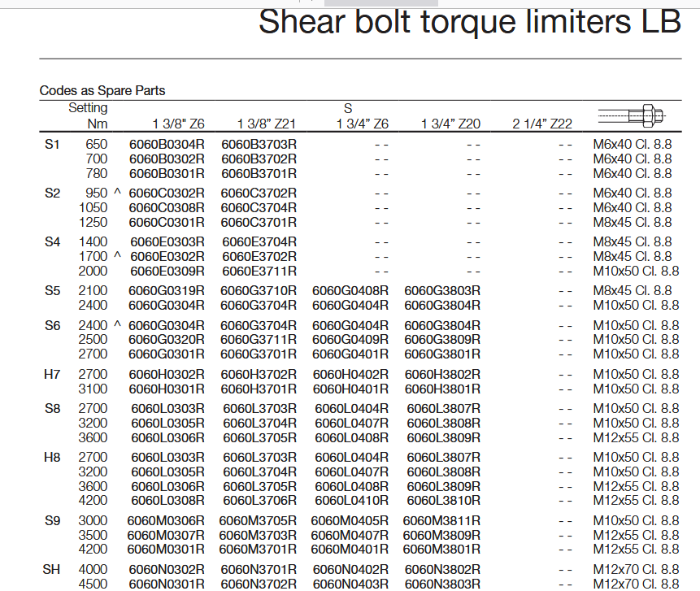Screen dimensions: 700x591
Task: Select the Codes as Spare Parts heading
Action: tap(102, 91)
